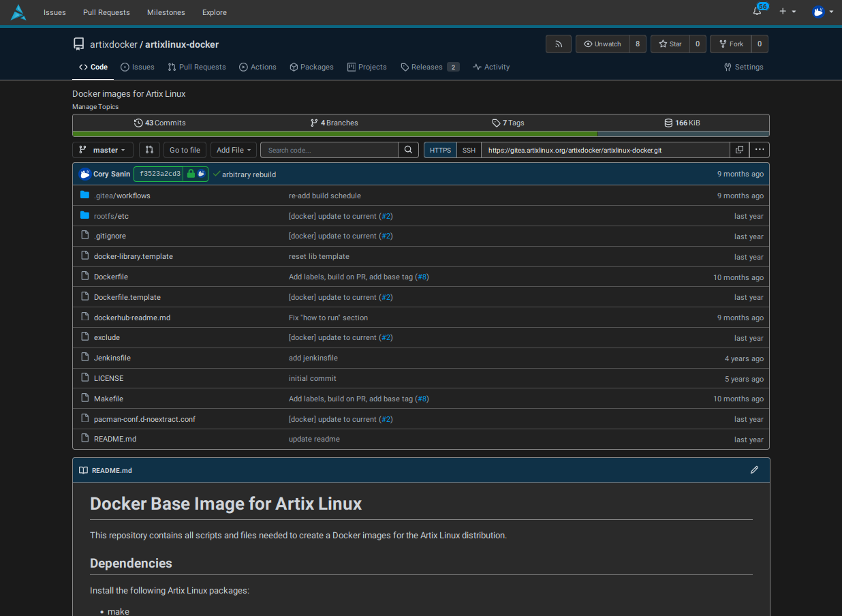The width and height of the screenshot is (842, 616).
Task: Click the RSS feed button
Action: pyautogui.click(x=559, y=44)
